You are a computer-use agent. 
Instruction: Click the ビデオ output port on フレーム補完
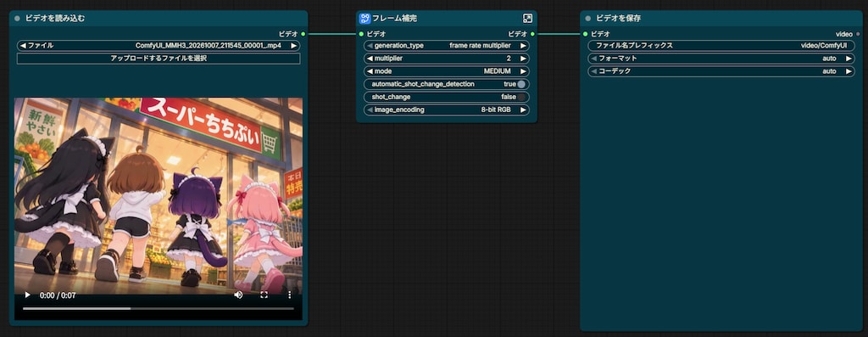click(x=532, y=34)
